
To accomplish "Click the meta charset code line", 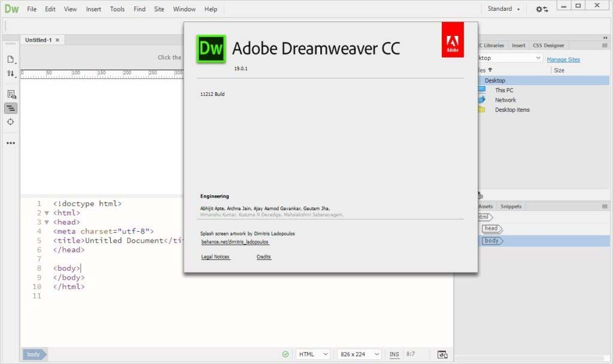I will (104, 232).
